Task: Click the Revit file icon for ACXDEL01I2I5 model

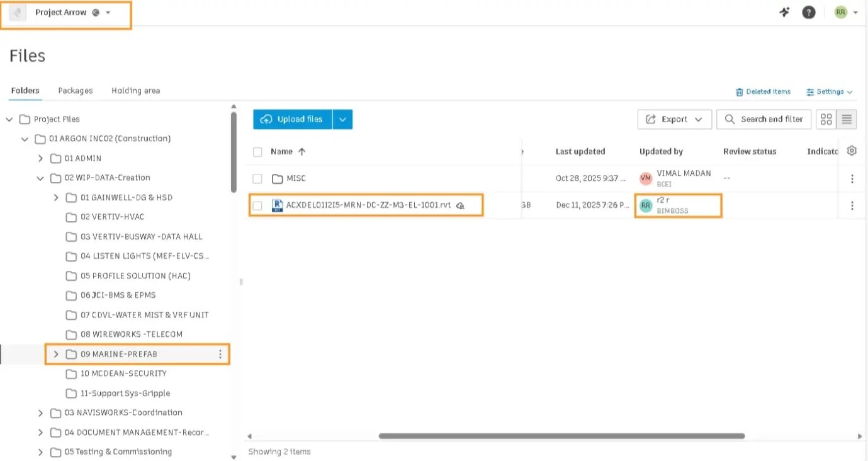Action: (277, 205)
